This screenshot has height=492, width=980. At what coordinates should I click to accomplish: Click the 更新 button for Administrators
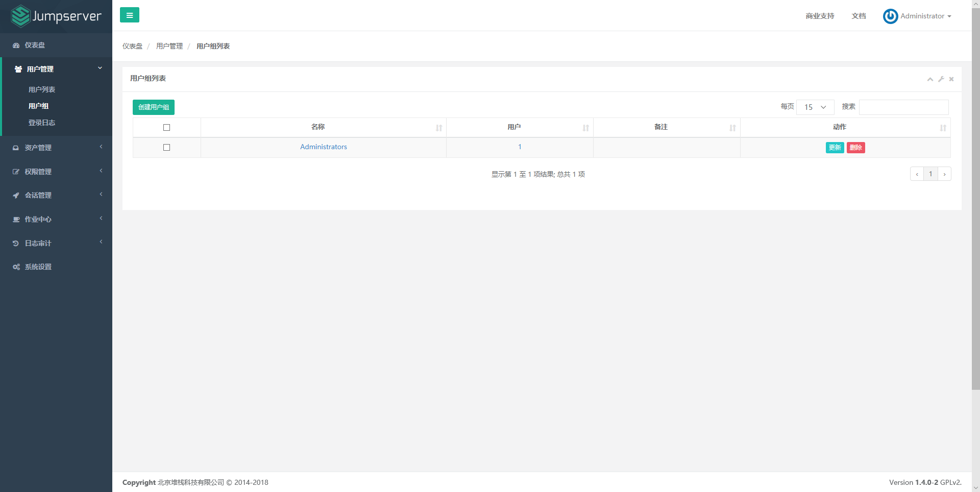pyautogui.click(x=835, y=148)
